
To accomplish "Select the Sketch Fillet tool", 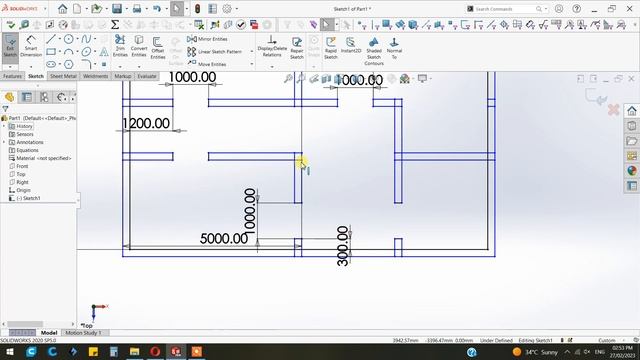I will click(86, 64).
